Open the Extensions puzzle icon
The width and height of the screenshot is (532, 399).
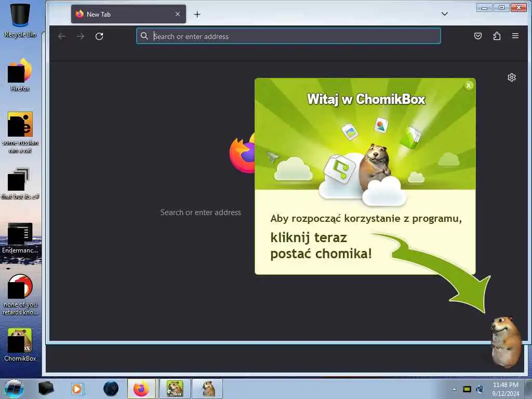[x=497, y=36]
